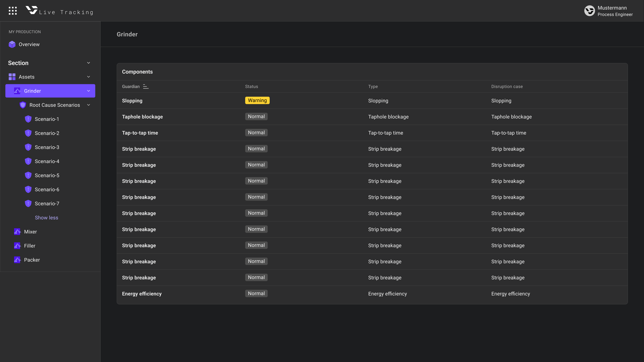Click the Scenario-5 shield icon
The image size is (644, 362).
(28, 175)
